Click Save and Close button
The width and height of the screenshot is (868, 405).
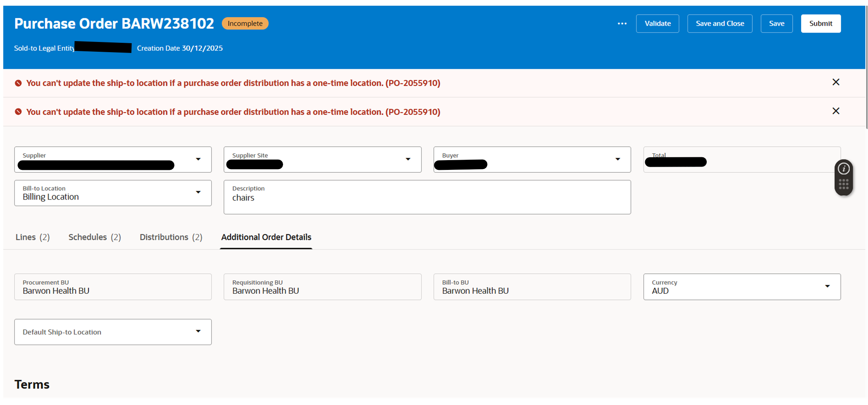tap(720, 24)
